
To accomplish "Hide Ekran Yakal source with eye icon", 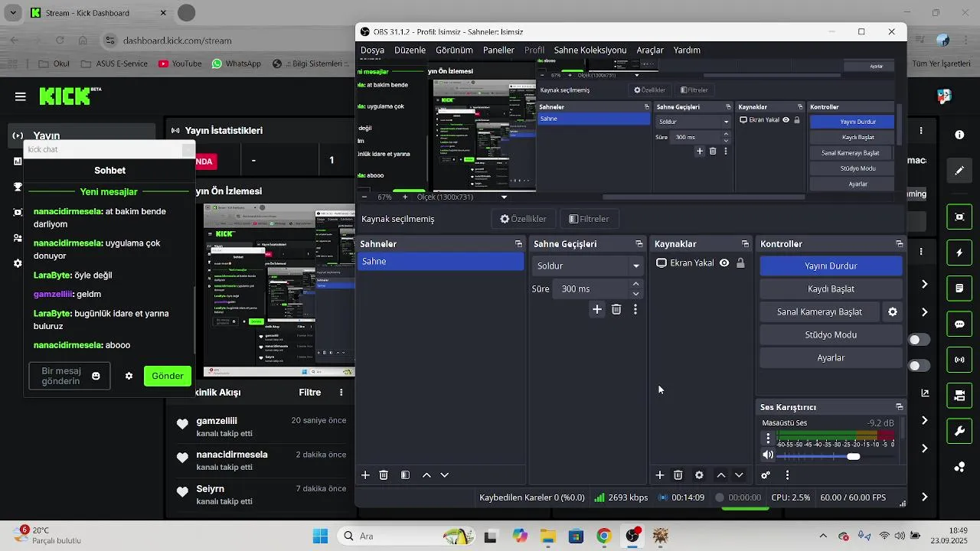I will click(724, 262).
